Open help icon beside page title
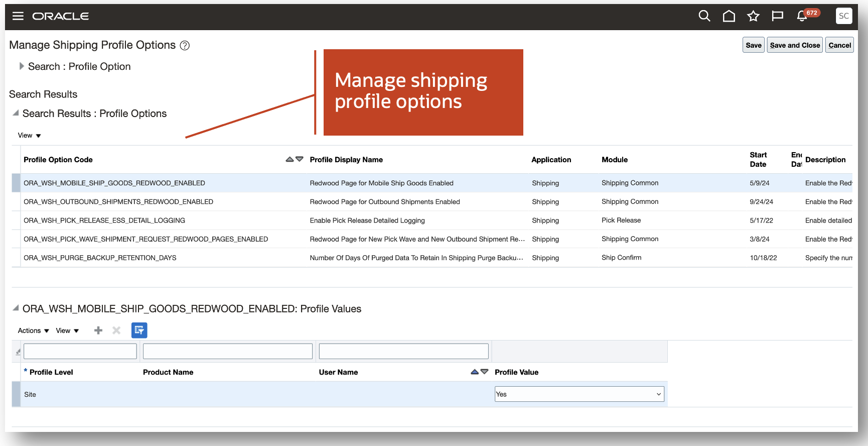The image size is (868, 446). pos(185,46)
